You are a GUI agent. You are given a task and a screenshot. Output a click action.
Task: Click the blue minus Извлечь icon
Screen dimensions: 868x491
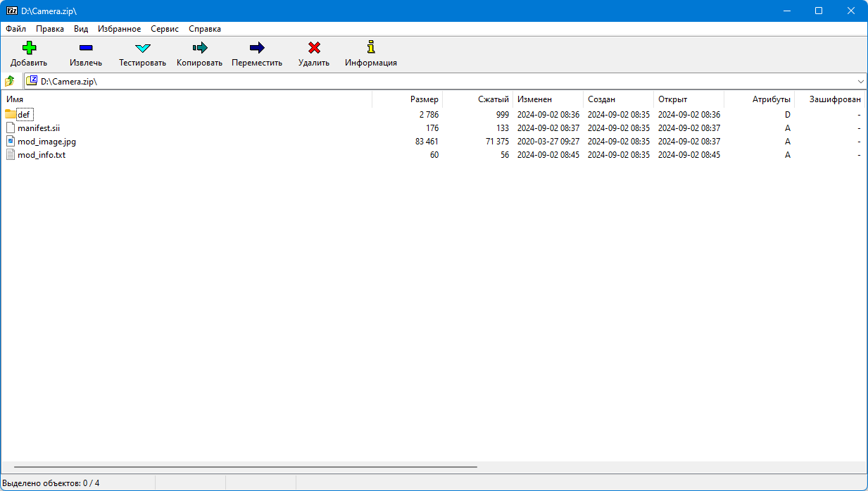(86, 48)
